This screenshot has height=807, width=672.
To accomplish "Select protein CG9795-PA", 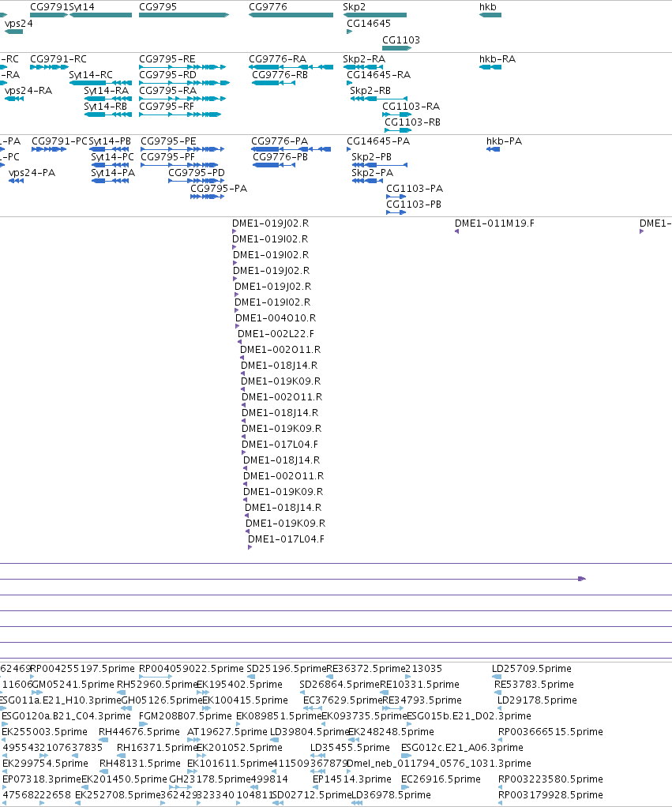I will point(208,197).
